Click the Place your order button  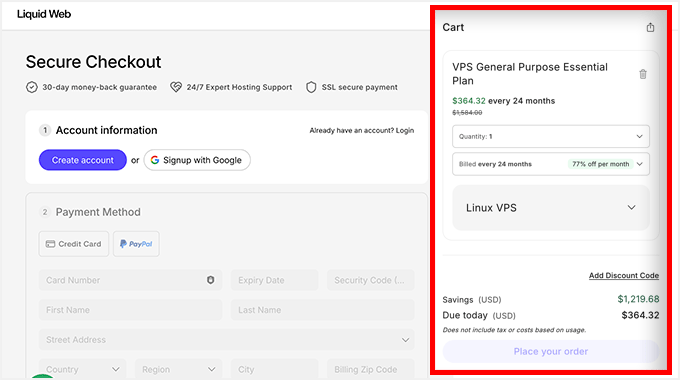551,351
